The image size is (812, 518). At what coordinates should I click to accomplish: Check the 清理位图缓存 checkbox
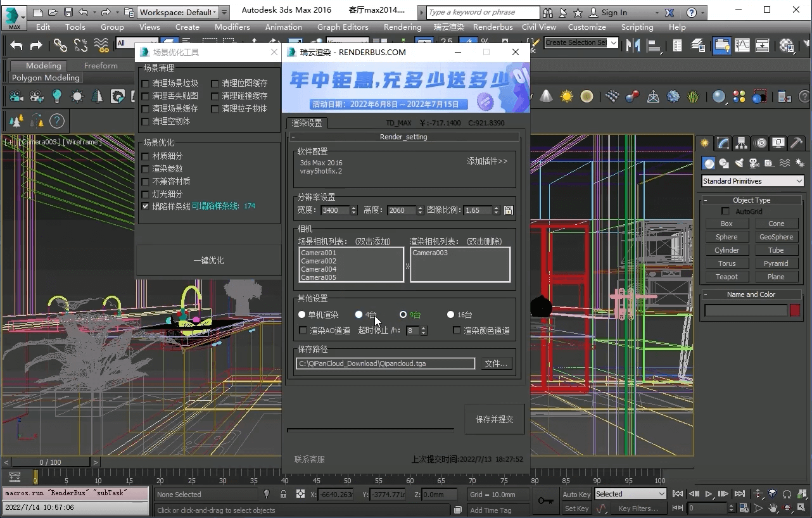(x=215, y=84)
